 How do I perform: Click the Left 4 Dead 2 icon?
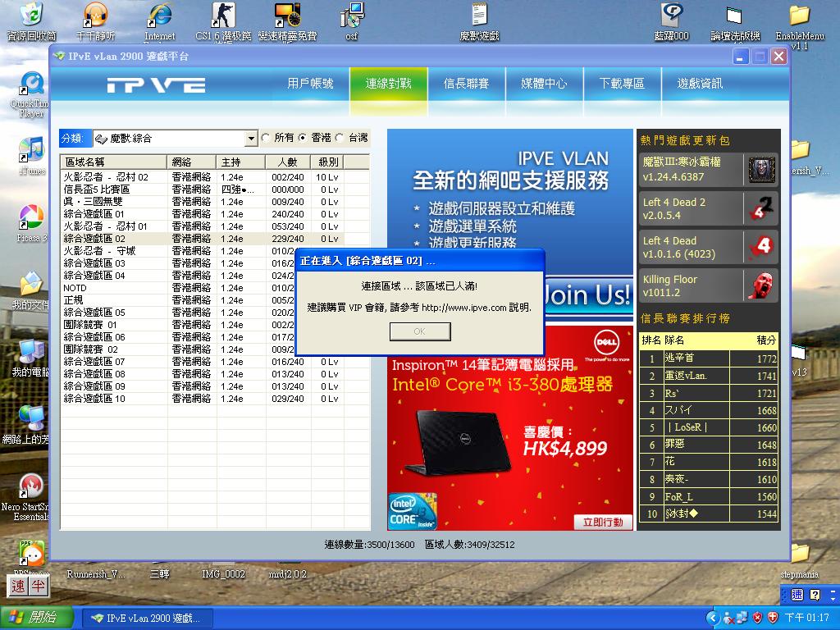click(760, 208)
